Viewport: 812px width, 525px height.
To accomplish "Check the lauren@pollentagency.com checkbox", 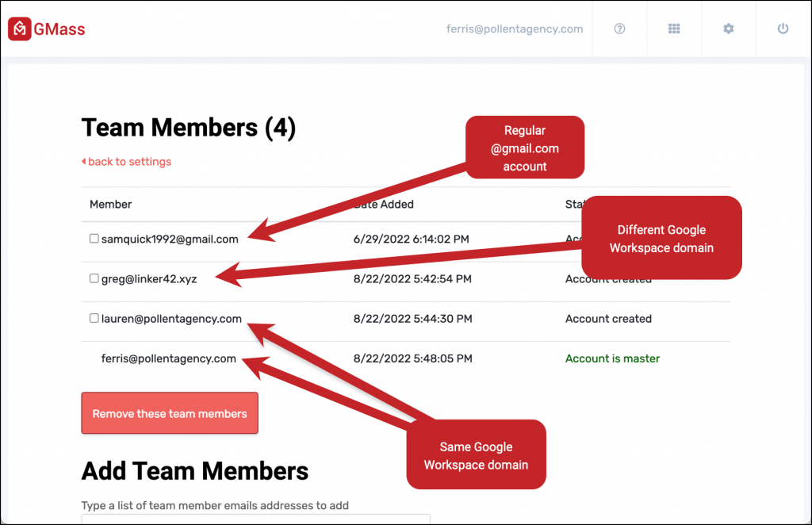I will (94, 319).
